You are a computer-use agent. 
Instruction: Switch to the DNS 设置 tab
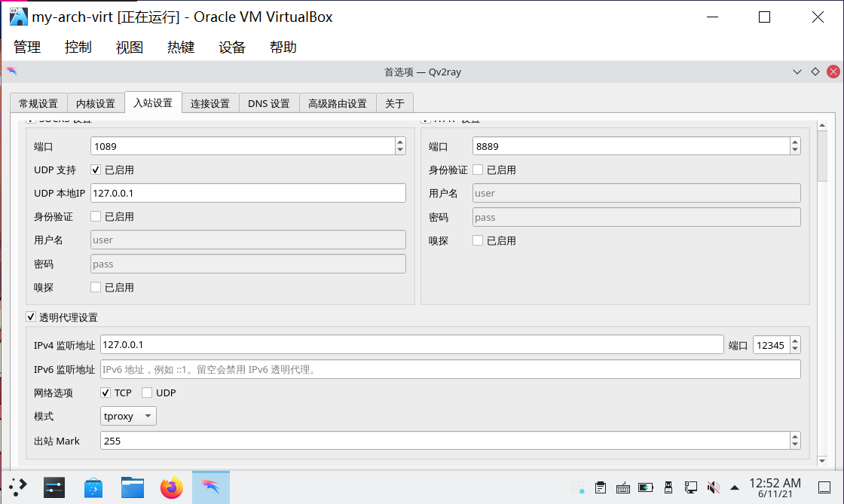(x=268, y=102)
